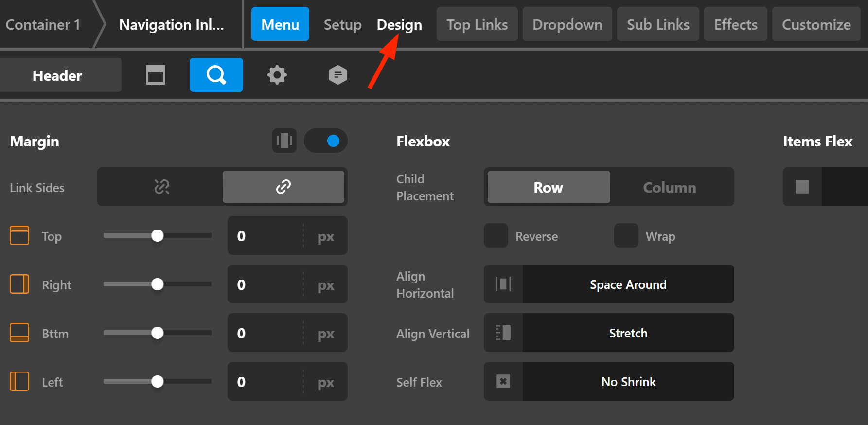Toggle the Margin on/off switch

(326, 141)
